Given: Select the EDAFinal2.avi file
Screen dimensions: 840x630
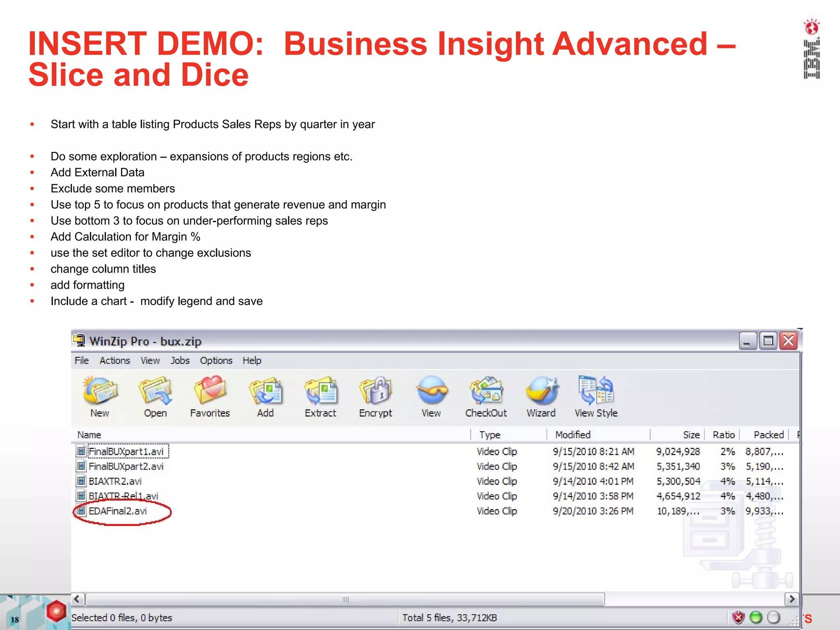Looking at the screenshot, I should [x=118, y=511].
